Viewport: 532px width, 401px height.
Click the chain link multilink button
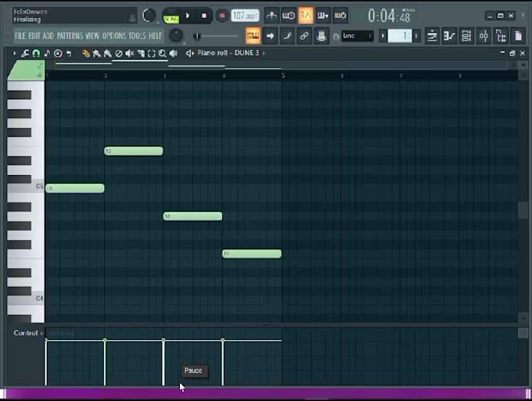(x=304, y=36)
